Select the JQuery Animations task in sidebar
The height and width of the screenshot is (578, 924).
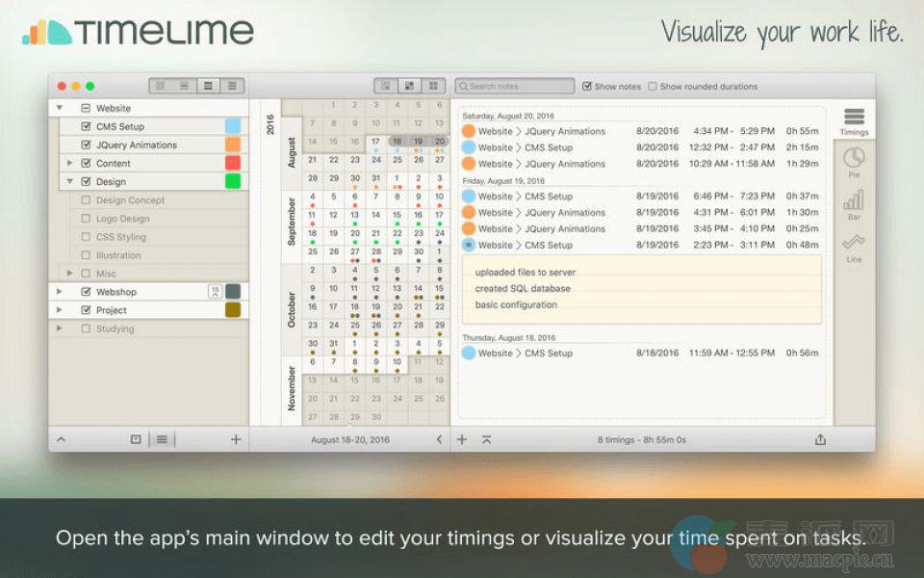pos(137,144)
